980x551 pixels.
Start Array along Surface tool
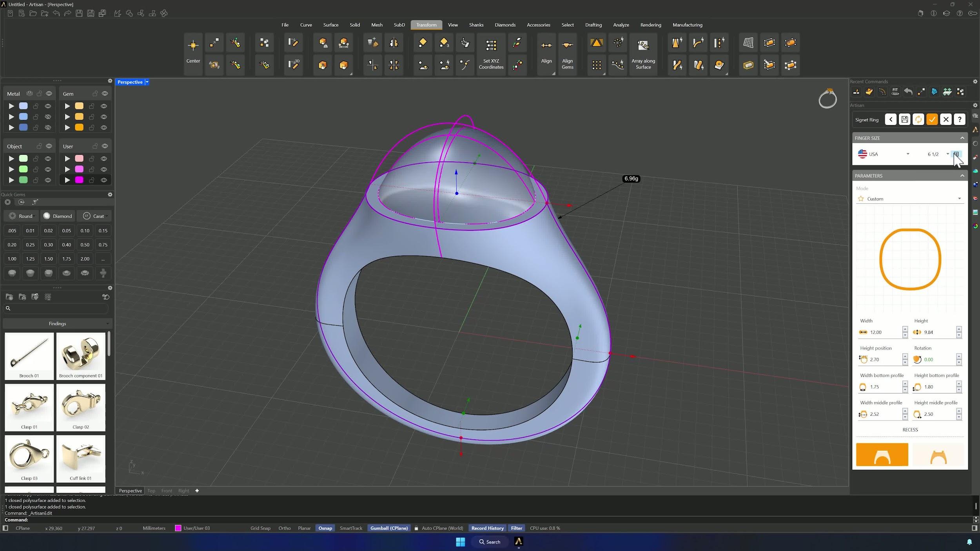(643, 54)
